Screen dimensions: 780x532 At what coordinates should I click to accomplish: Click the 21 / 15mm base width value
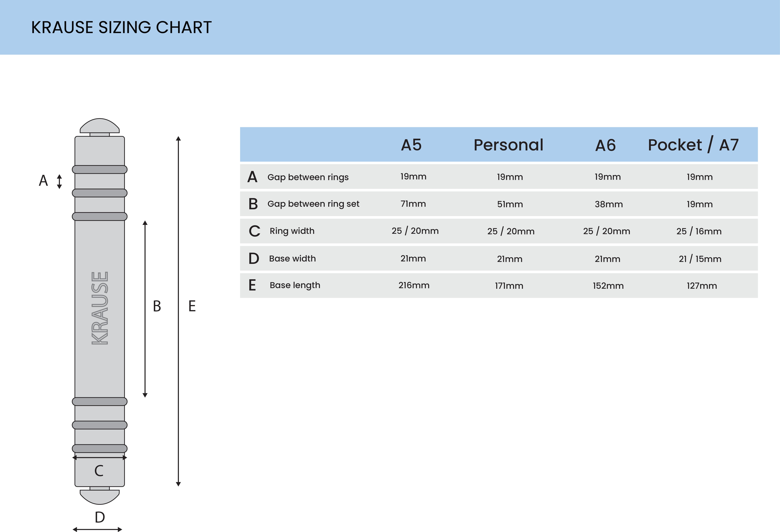point(700,259)
